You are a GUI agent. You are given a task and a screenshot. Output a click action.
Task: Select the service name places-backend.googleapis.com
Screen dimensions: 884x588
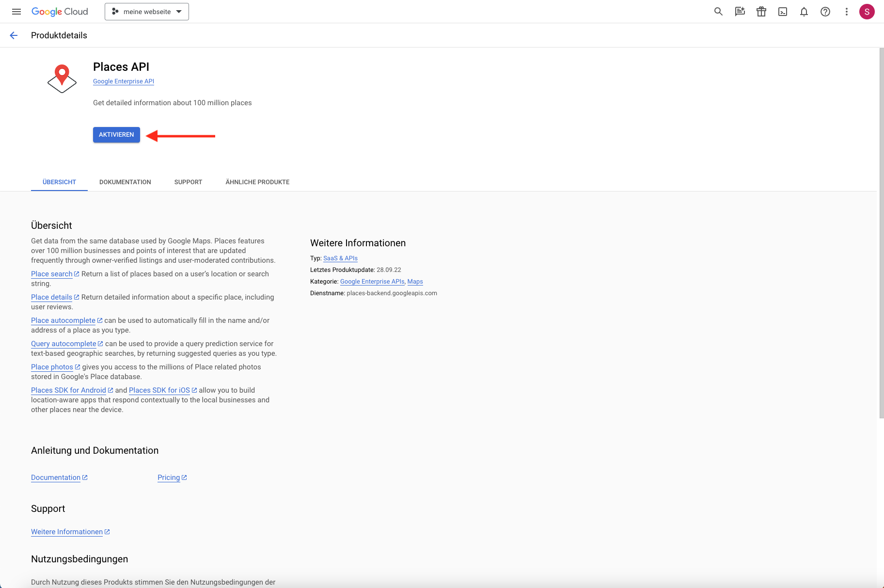click(392, 293)
